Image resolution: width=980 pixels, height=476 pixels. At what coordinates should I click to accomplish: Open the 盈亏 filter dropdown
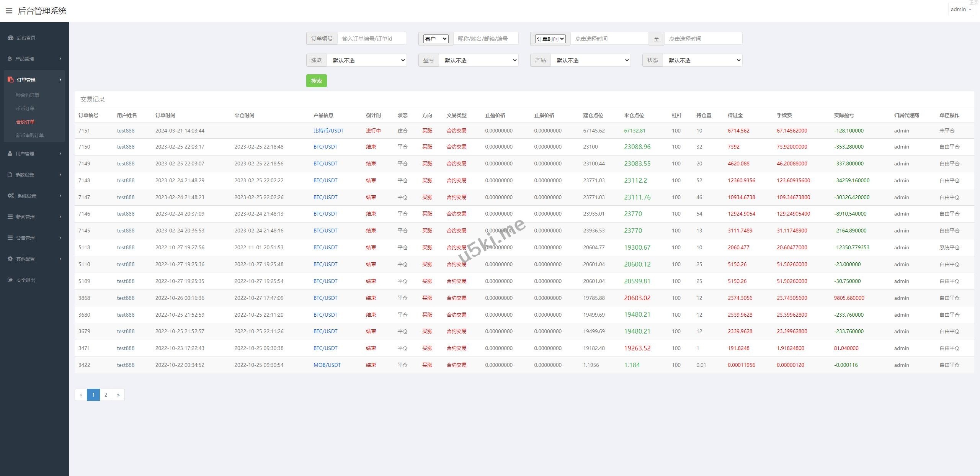(x=479, y=60)
